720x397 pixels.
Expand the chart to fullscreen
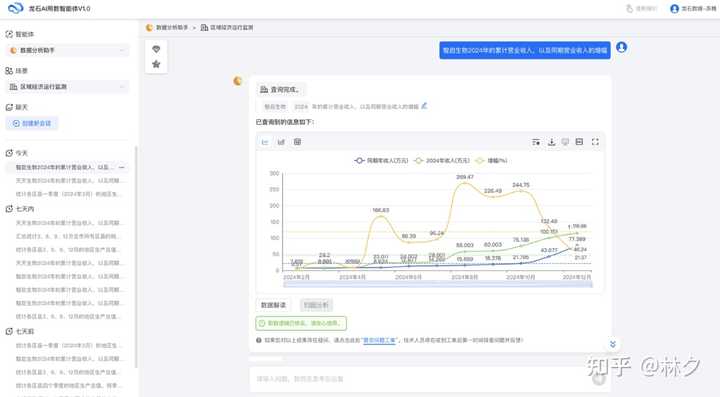tap(595, 142)
